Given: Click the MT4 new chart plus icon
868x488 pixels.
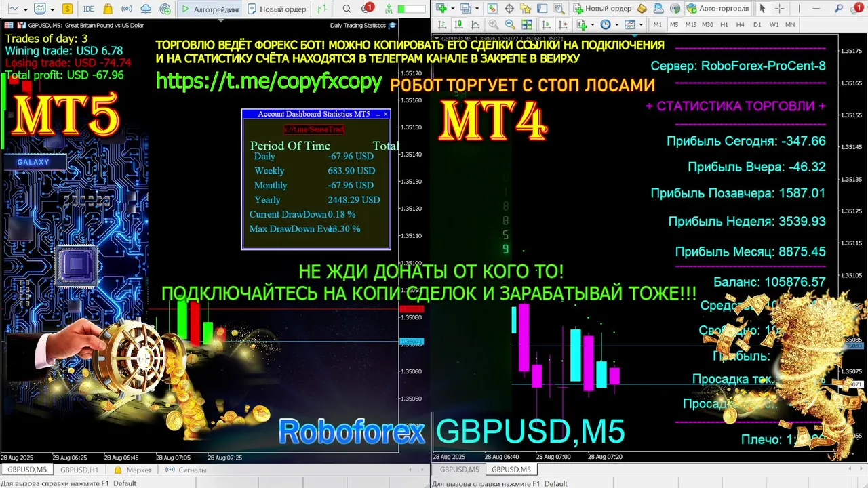Looking at the screenshot, I should (x=440, y=8).
